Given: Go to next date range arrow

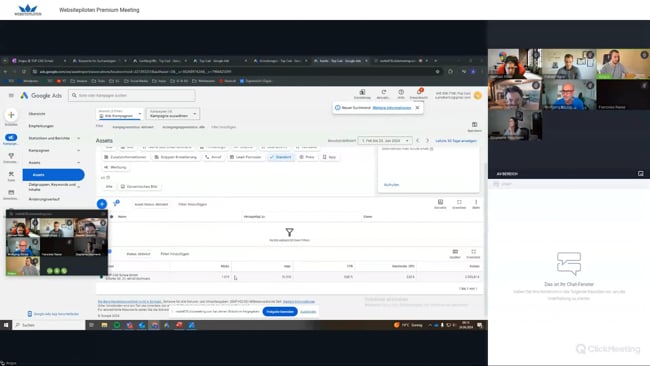Looking at the screenshot, I should [x=427, y=141].
